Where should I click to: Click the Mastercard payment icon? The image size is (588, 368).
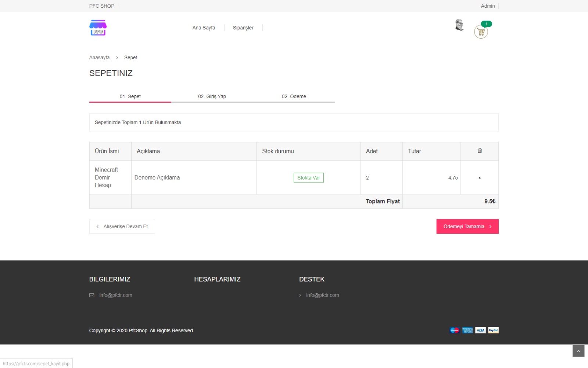pos(455,330)
